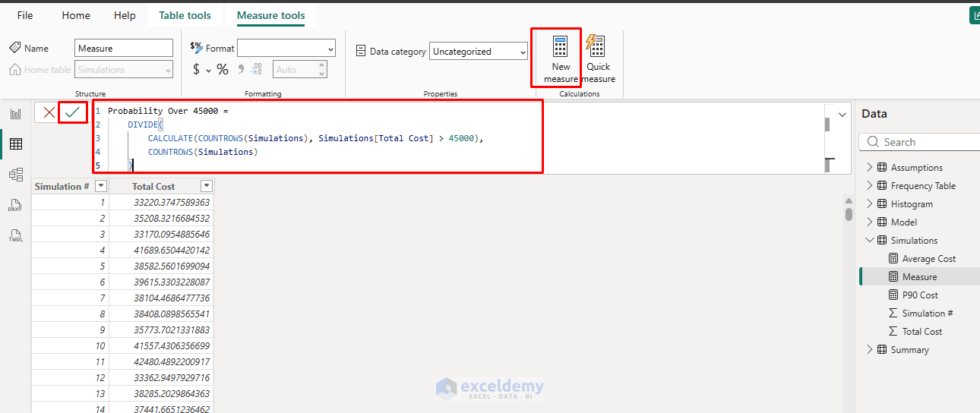
Task: Open Total Cost column filter dropdown
Action: pyautogui.click(x=206, y=186)
